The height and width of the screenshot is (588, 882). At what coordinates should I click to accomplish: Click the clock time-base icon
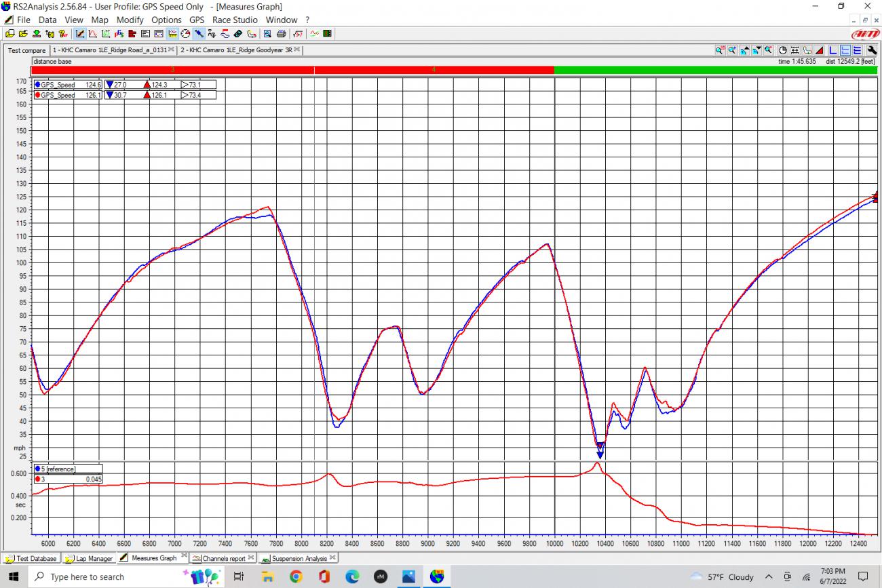pos(783,50)
